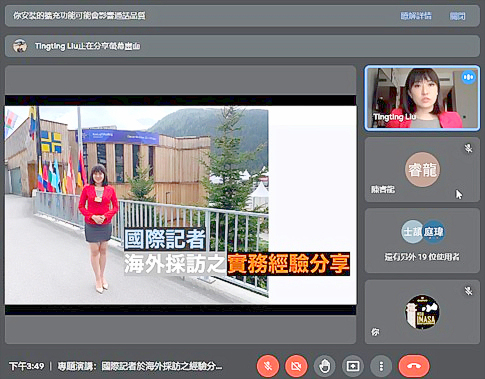
Task: Select your own NASA avatar tile
Action: pos(422,312)
